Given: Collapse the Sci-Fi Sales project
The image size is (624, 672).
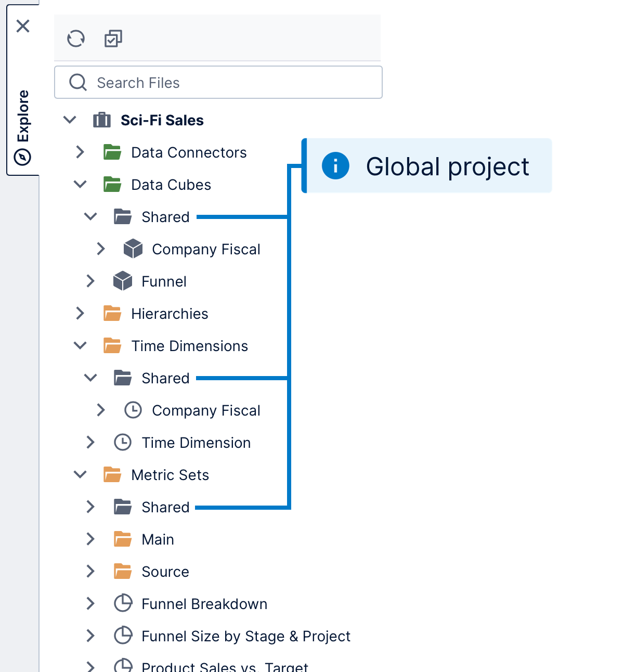Looking at the screenshot, I should point(69,119).
